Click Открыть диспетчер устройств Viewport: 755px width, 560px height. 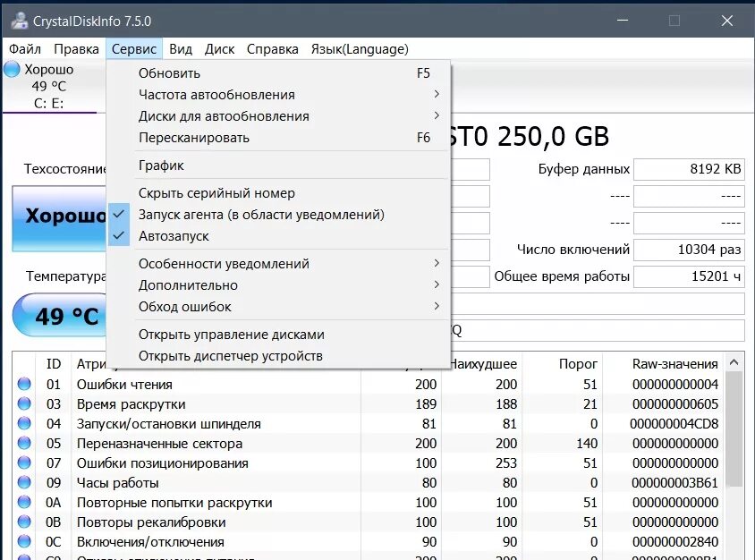[x=278, y=356]
